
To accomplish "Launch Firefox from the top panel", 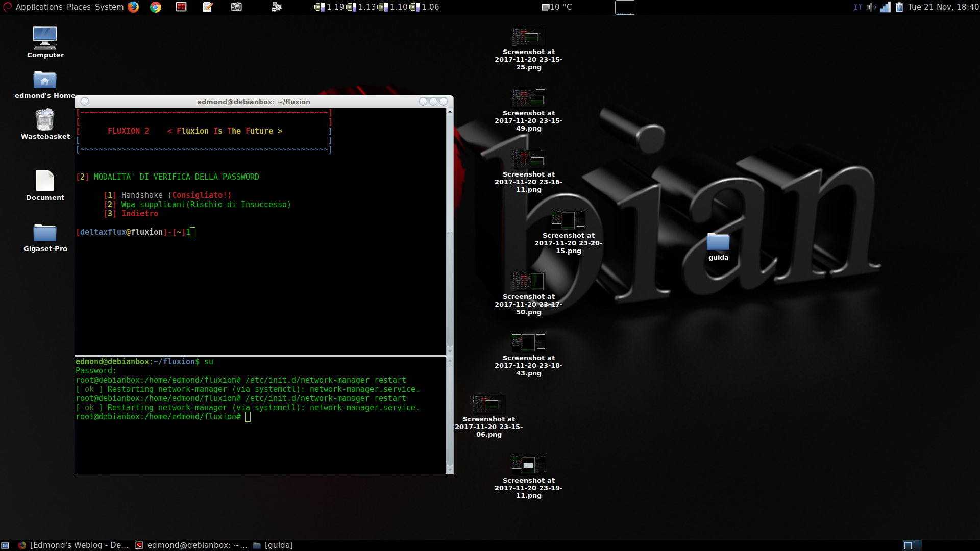I will click(133, 7).
